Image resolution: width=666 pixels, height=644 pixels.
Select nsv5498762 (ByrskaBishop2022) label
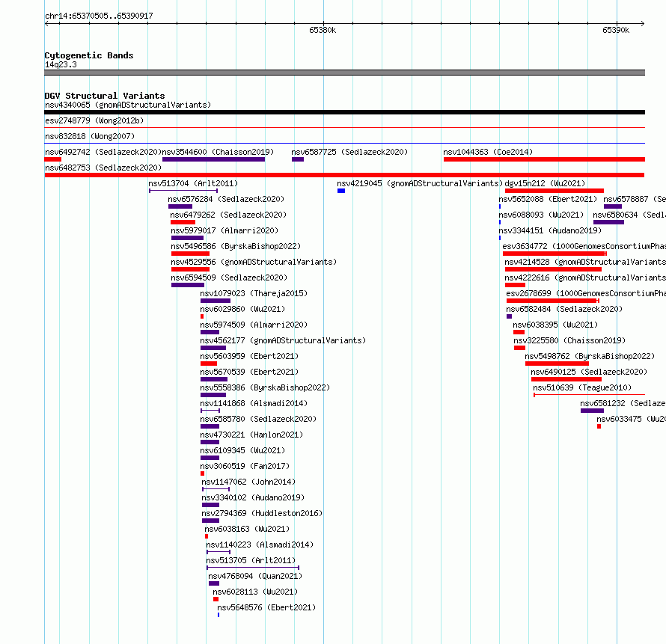(590, 356)
